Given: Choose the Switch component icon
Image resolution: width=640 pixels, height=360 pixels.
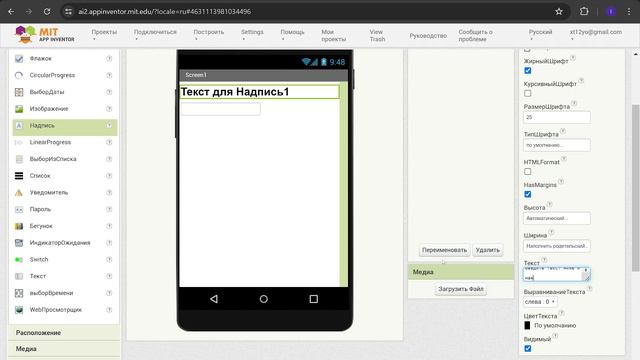Looking at the screenshot, I should pos(19,260).
